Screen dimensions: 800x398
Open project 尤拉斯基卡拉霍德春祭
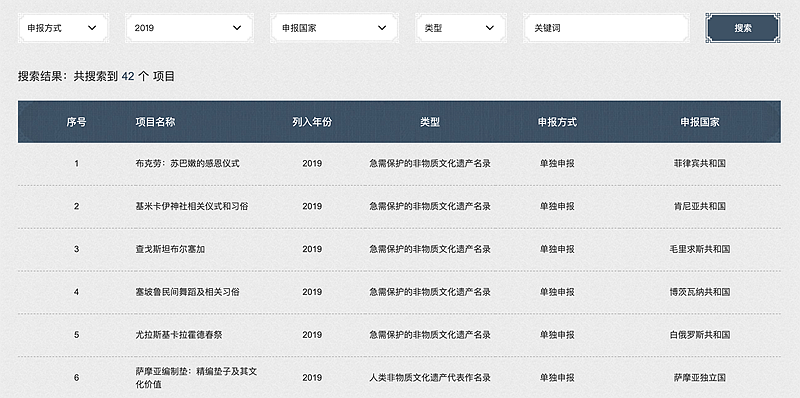tap(179, 335)
